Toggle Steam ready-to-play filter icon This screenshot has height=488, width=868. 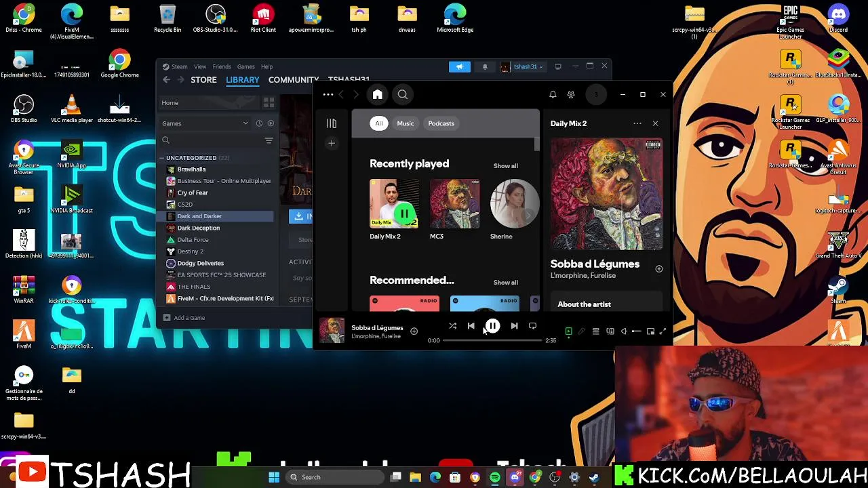271,123
